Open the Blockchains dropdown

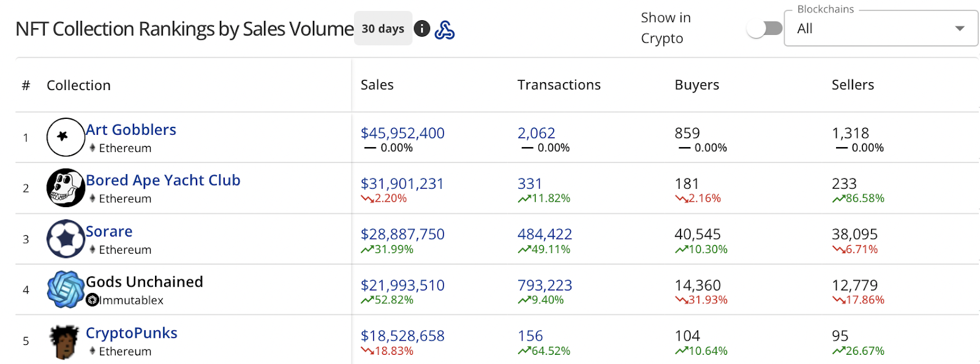coord(881,28)
